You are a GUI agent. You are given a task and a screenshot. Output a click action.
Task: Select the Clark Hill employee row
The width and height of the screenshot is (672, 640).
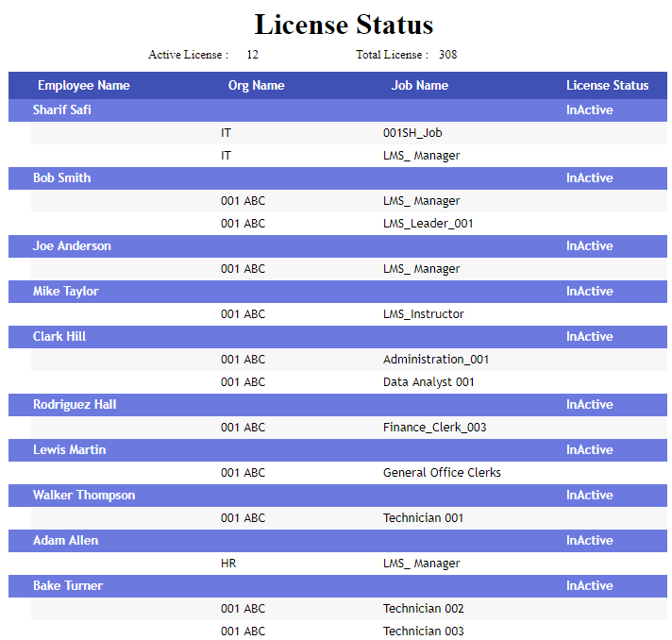click(x=59, y=337)
